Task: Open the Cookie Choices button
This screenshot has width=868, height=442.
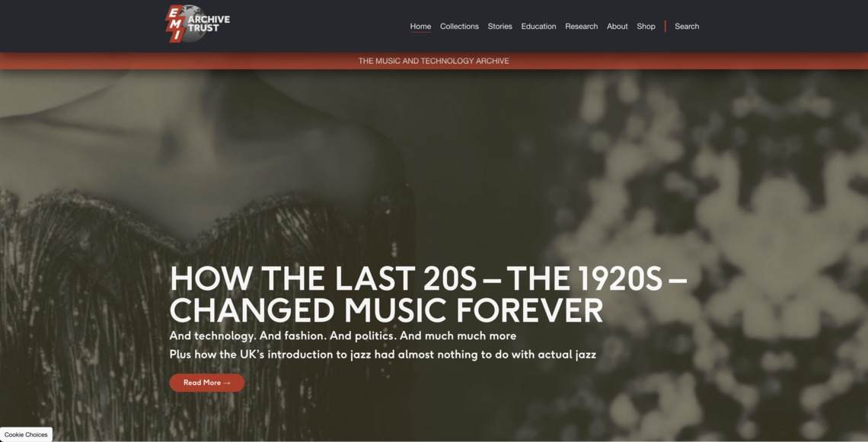Action: click(x=26, y=434)
